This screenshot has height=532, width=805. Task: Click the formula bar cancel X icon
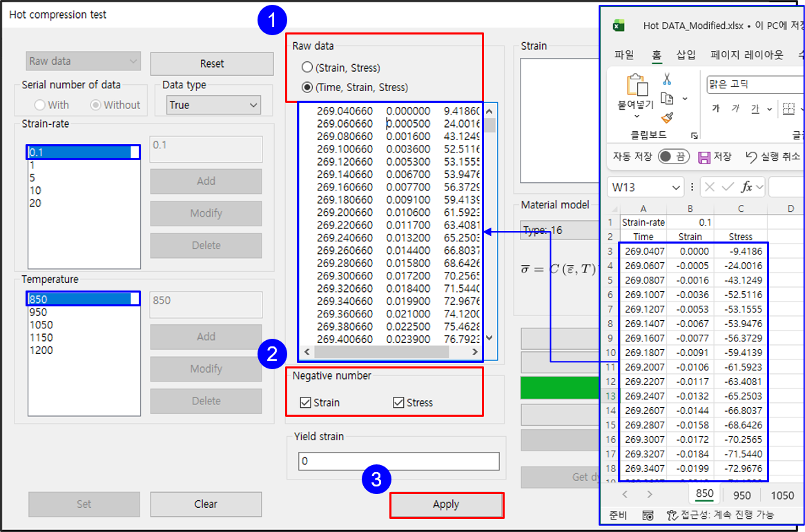click(710, 187)
